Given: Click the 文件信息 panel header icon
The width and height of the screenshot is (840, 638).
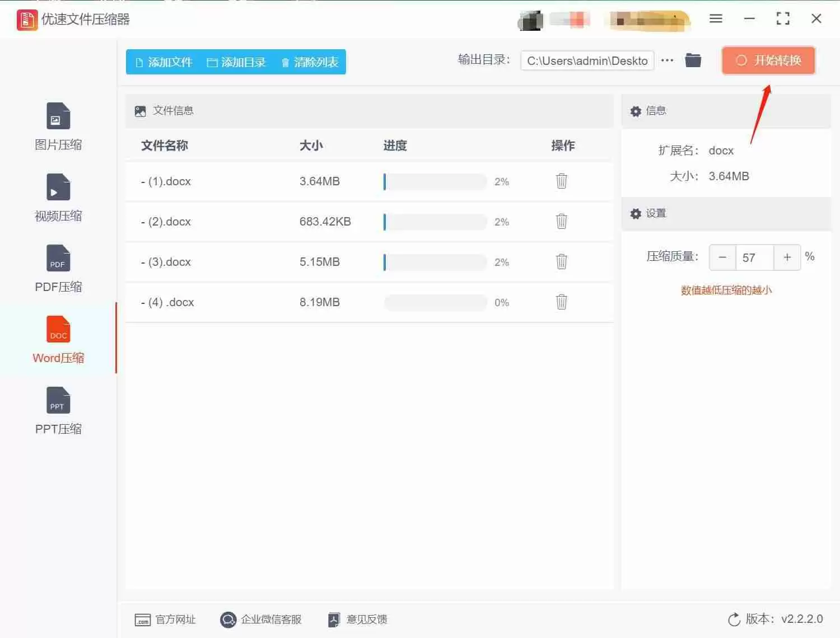Looking at the screenshot, I should click(140, 111).
